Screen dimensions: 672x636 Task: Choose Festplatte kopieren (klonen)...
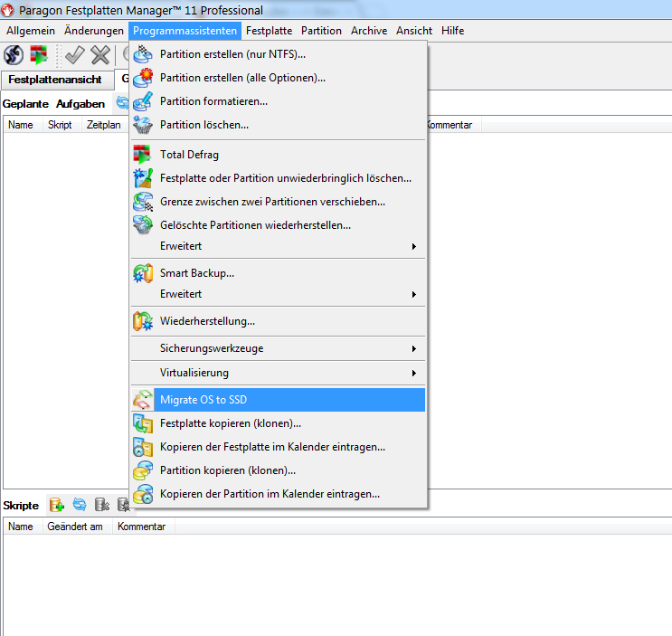click(279, 423)
